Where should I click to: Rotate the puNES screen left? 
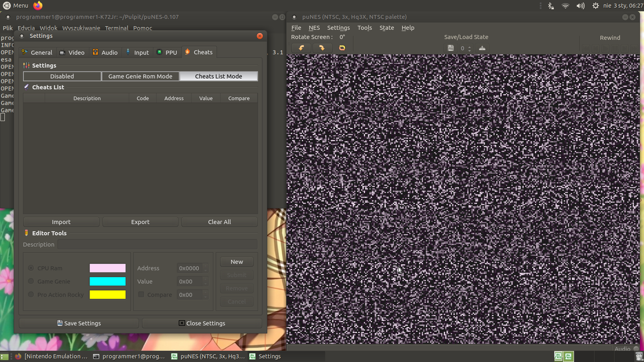coord(302,48)
